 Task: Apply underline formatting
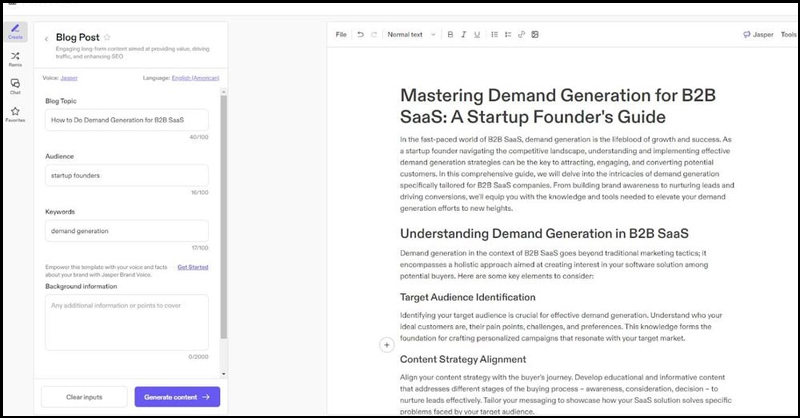[477, 35]
